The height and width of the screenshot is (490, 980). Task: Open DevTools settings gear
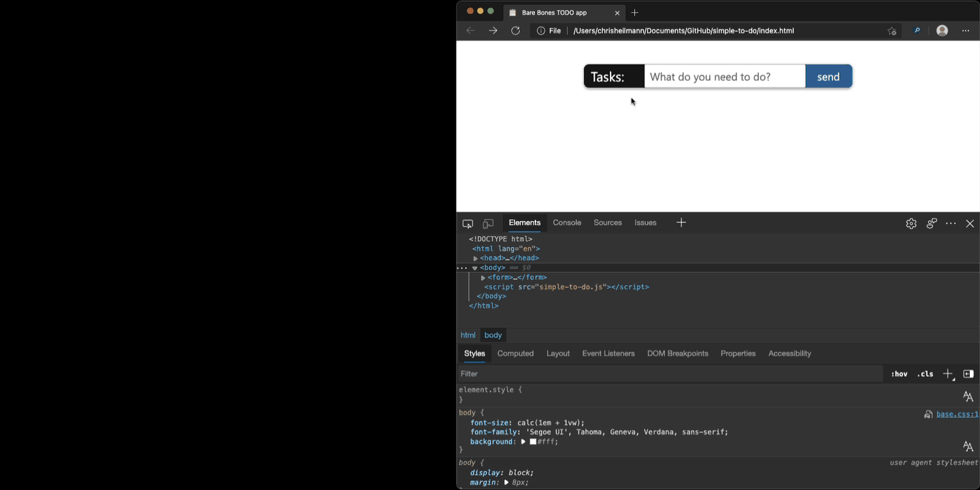point(911,223)
